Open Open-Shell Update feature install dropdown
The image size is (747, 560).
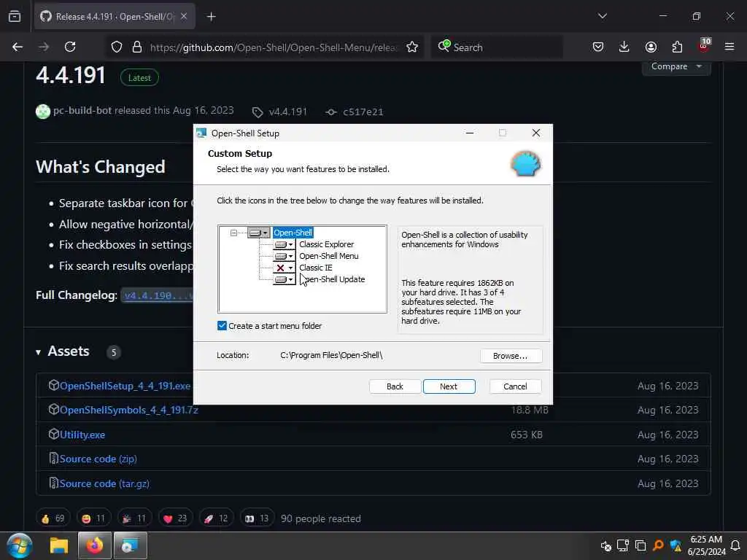pyautogui.click(x=284, y=279)
